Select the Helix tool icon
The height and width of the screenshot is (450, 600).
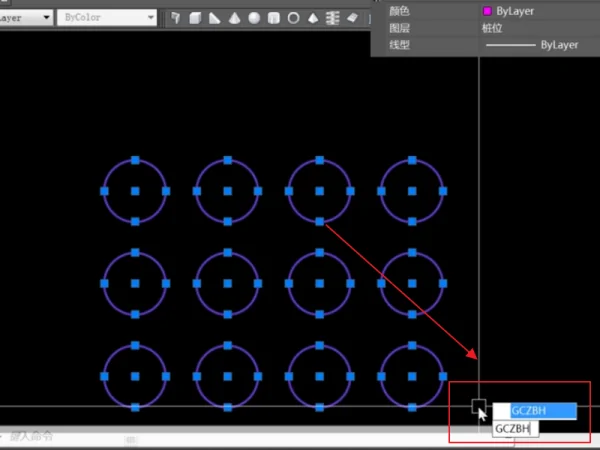point(333,18)
